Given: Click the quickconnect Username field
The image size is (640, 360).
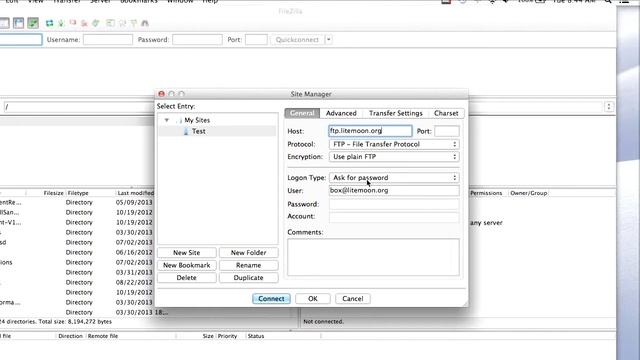Looking at the screenshot, I should [x=108, y=40].
